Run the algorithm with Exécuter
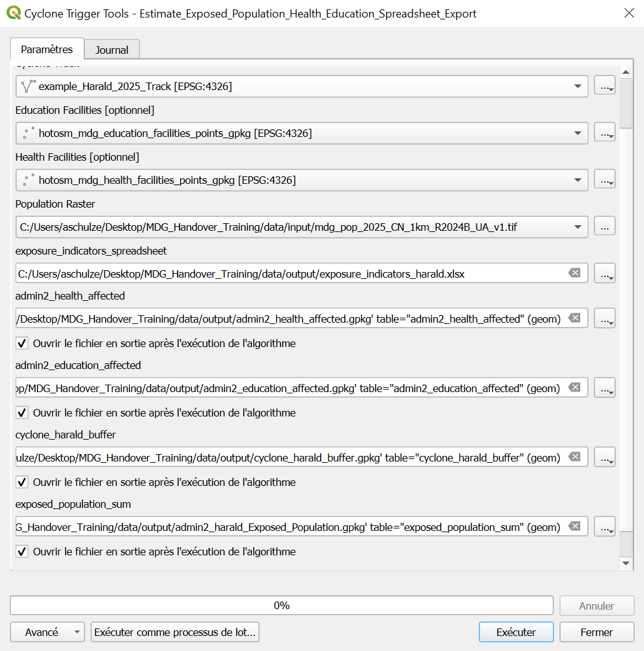 point(516,632)
